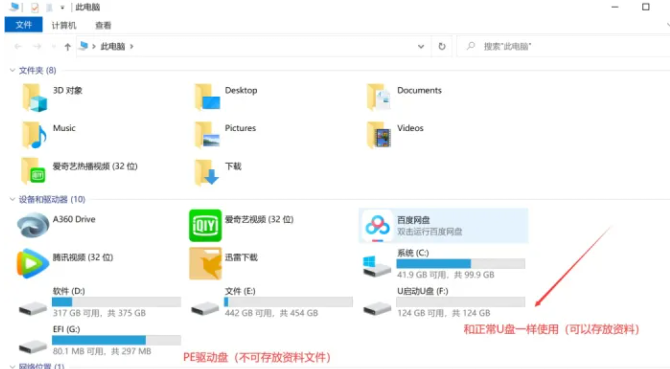Click the refresh icon beside the address bar
670x369 pixels.
(442, 46)
